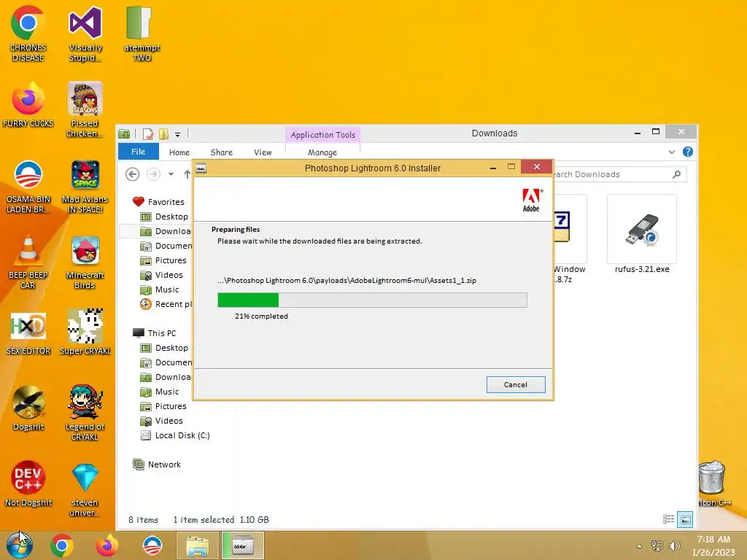Click the installer title bar system icon
747x560 pixels.
coord(201,168)
